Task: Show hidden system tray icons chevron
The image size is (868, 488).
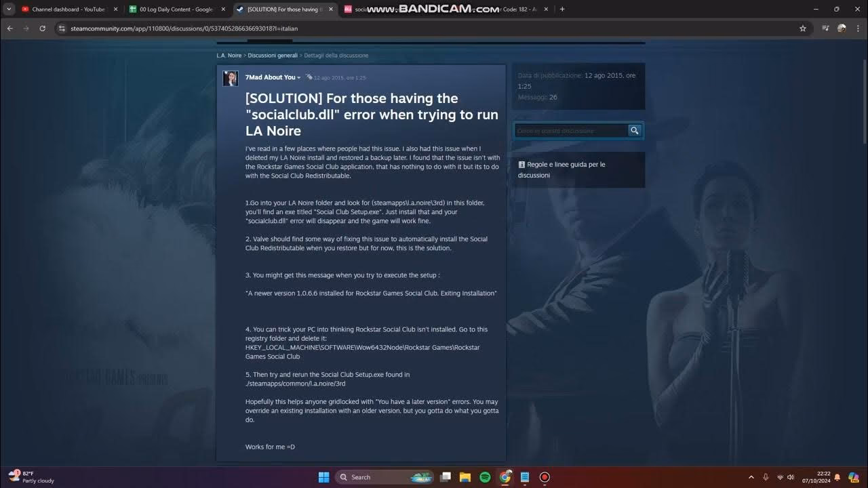Action: 751,477
